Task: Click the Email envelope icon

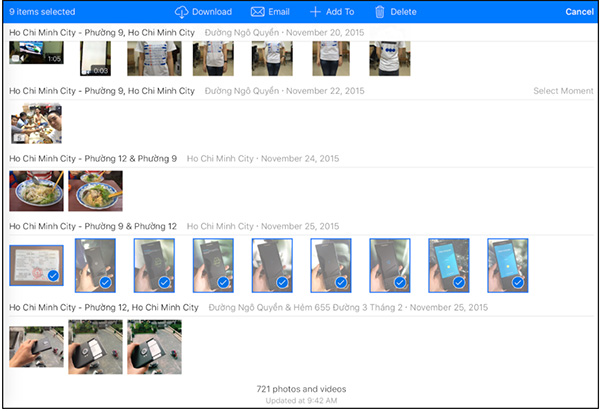Action: (258, 12)
